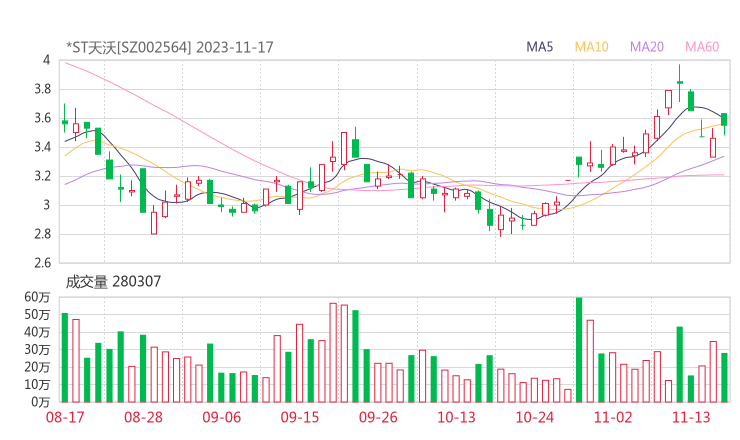Image resolution: width=740 pixels, height=440 pixels.
Task: Click the 10-24 date axis label
Action: [535, 417]
